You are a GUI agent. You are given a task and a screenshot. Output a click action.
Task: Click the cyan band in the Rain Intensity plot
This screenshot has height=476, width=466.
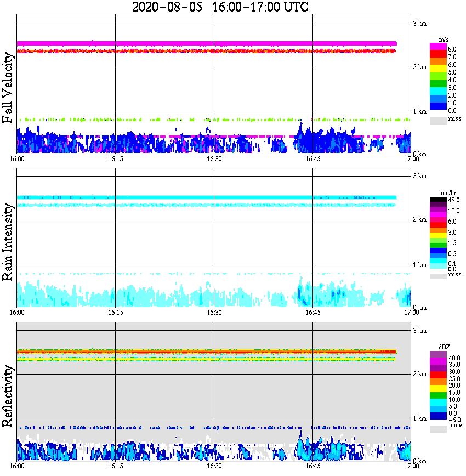tap(207, 197)
